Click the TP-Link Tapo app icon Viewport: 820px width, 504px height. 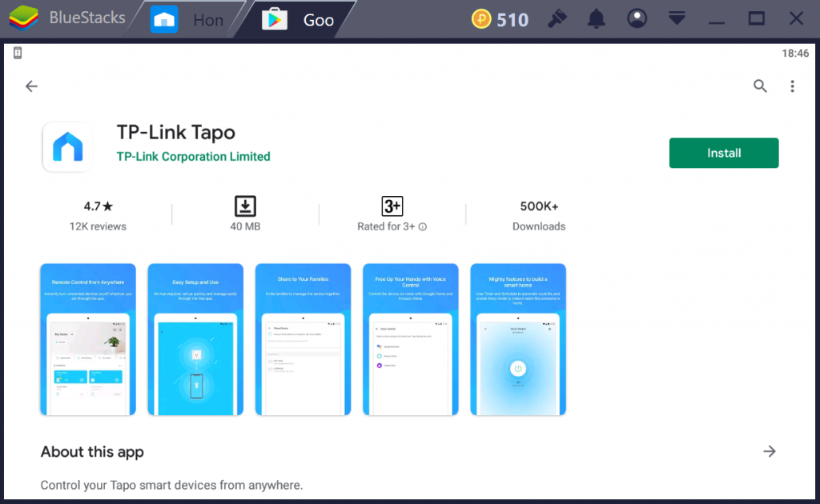(68, 147)
